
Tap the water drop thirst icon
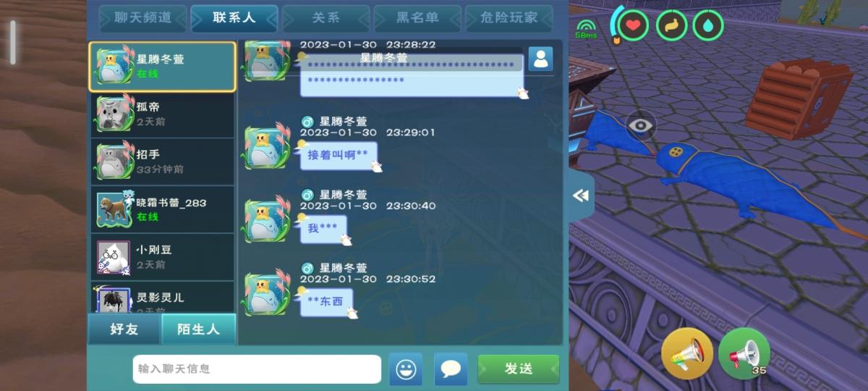tap(708, 26)
